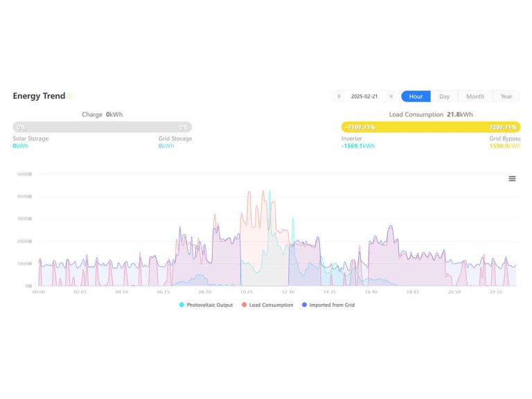Image resolution: width=532 pixels, height=399 pixels.
Task: Open the 2025-02-21 date picker
Action: tap(364, 96)
